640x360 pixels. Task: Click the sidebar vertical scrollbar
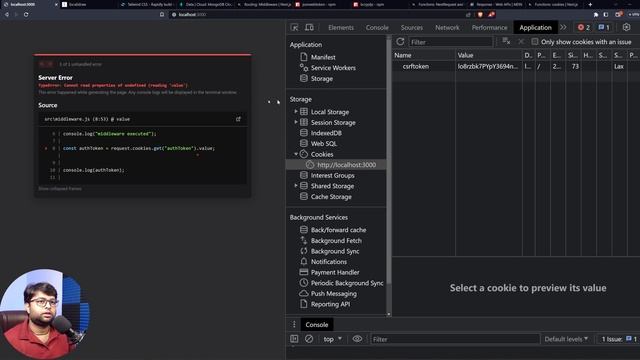coord(389,163)
